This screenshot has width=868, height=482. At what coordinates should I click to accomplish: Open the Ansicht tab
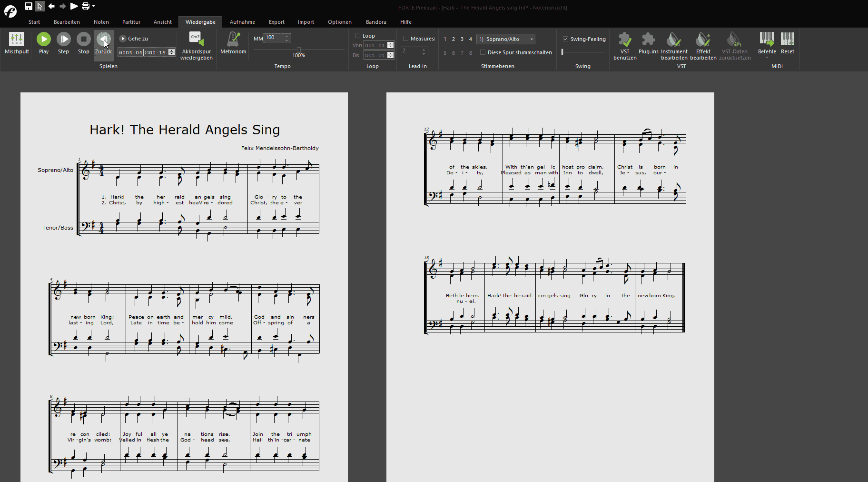pyautogui.click(x=163, y=22)
